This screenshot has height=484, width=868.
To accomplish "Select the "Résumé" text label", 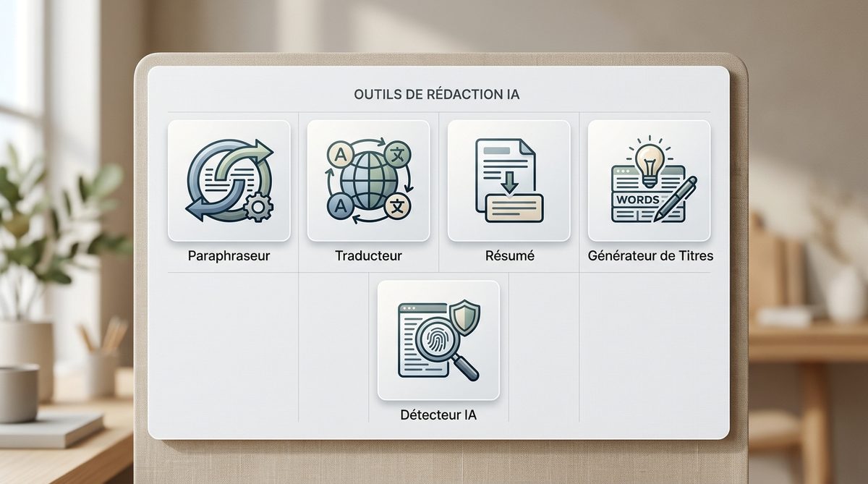I will (509, 255).
